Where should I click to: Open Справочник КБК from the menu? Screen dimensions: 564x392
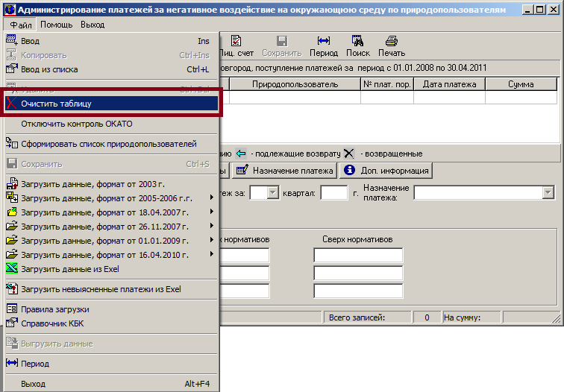(x=56, y=323)
